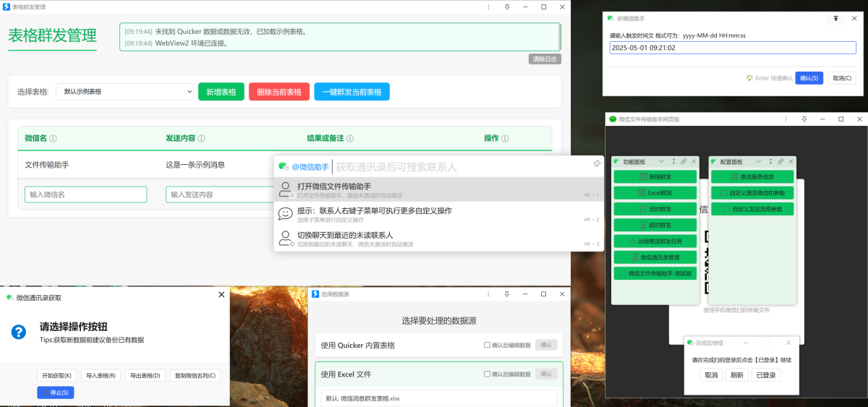The image size is (868, 407).
Task: Click pin-to-top icon in 表格群发管理 title bar
Action: tap(507, 7)
